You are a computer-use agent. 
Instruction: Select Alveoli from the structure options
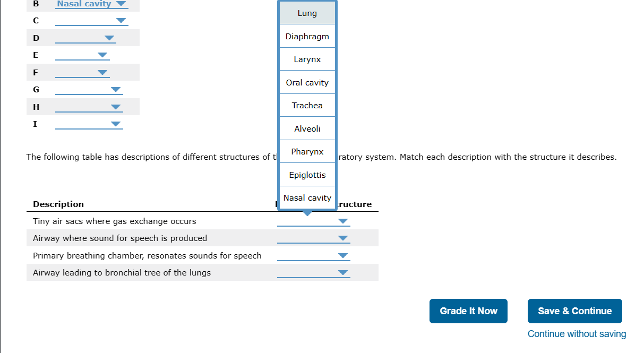click(307, 128)
